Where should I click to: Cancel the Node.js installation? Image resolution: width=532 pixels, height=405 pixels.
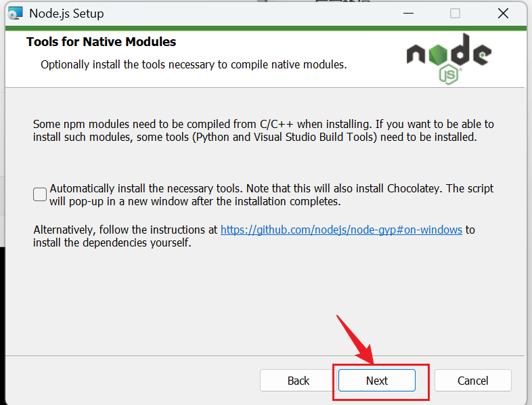click(472, 381)
